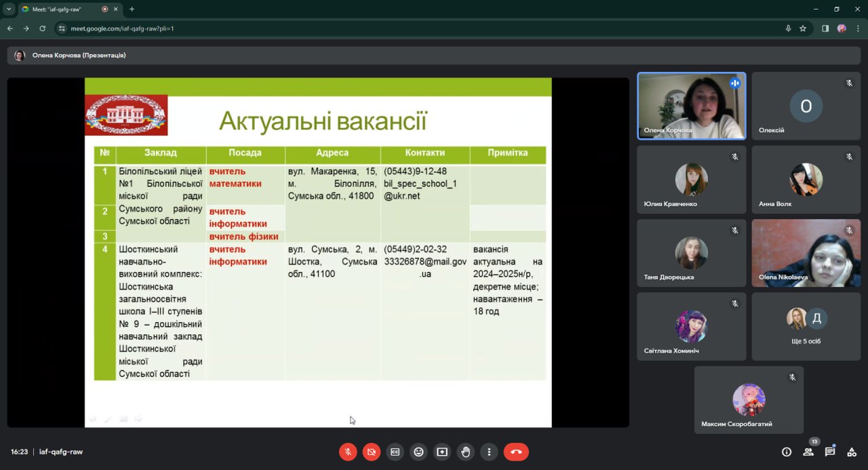Screen dimensions: 868x470
Task: Open the 'Ще 5 осіб' tile
Action: click(x=806, y=326)
